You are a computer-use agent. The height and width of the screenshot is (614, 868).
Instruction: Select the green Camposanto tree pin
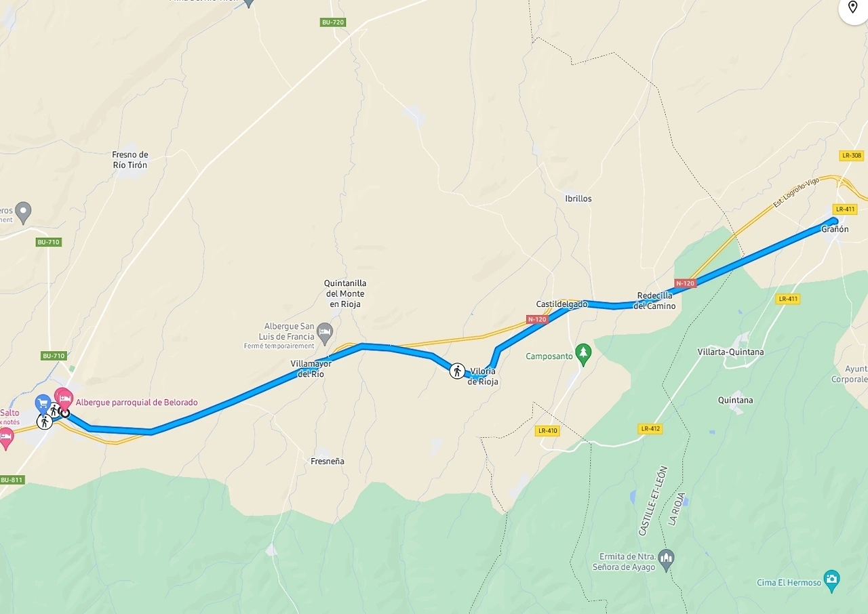click(x=583, y=352)
